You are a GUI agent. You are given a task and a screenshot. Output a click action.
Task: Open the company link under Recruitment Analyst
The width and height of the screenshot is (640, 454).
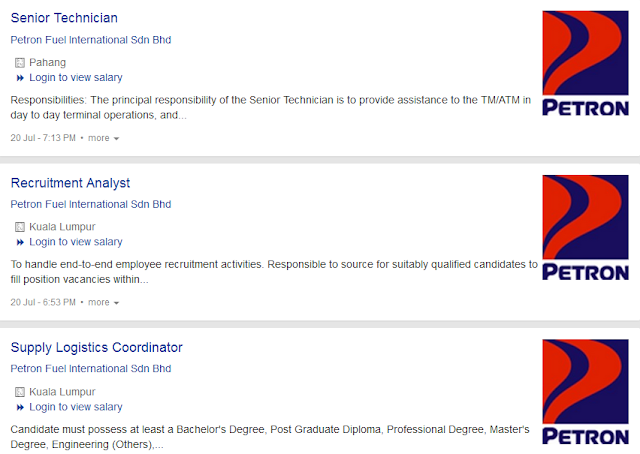point(91,204)
